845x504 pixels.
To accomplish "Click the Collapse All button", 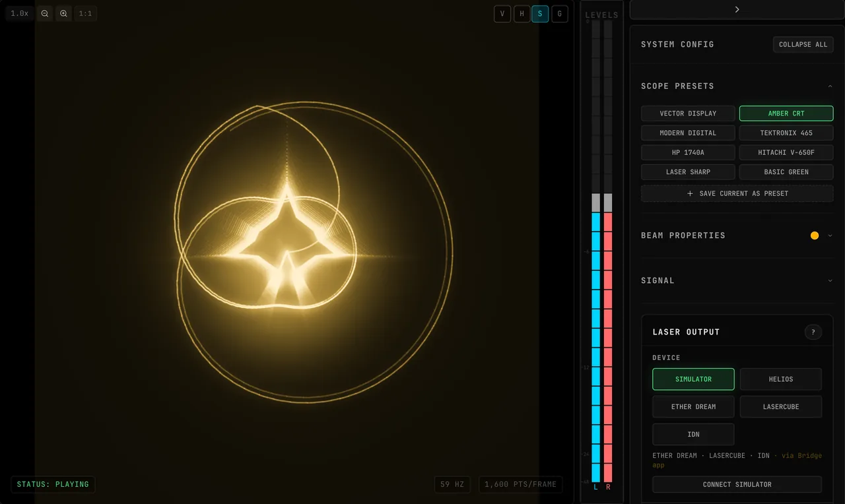I will [x=803, y=44].
